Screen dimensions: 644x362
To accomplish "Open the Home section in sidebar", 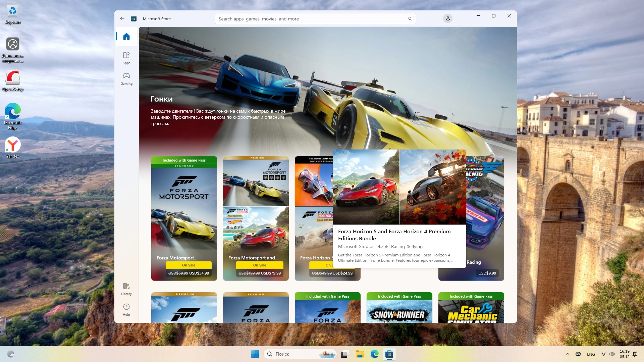I will pos(126,37).
